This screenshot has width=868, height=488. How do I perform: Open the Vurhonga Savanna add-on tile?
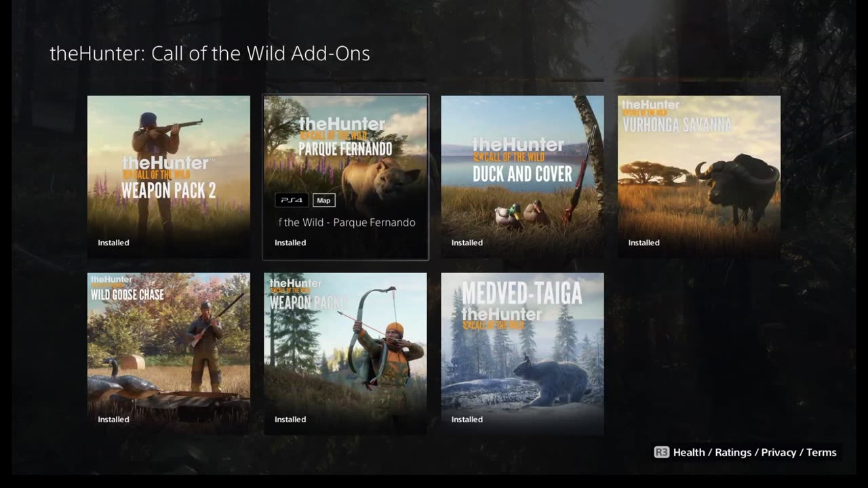(x=699, y=177)
